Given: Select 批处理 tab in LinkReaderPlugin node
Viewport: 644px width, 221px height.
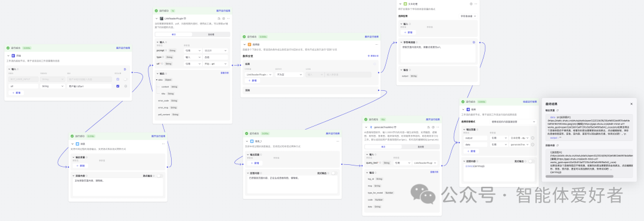Looking at the screenshot, I should coord(210,35).
